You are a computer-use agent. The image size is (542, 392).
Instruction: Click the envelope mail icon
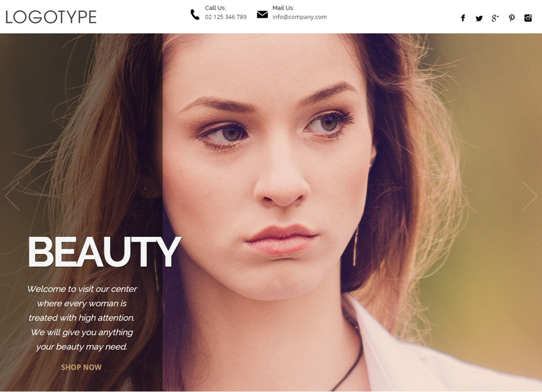[262, 15]
